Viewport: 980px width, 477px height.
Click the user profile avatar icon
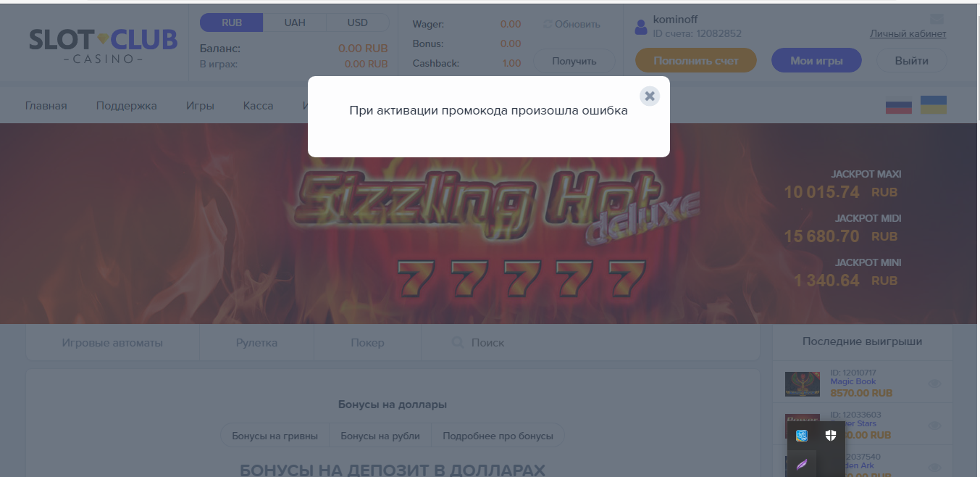[x=641, y=28]
